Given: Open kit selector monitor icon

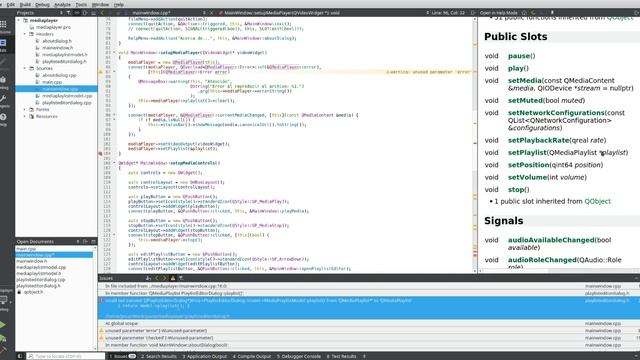Looking at the screenshot, I should 3,301.
